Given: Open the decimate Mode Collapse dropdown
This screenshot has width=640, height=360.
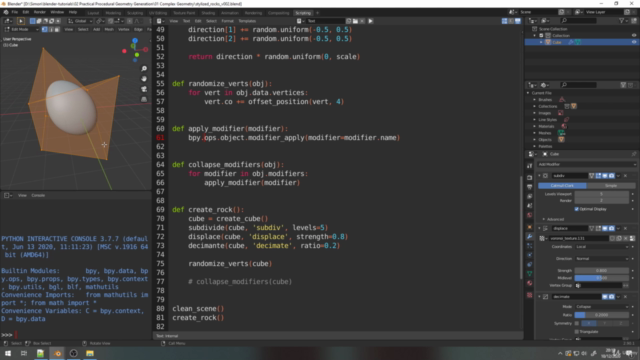Looking at the screenshot, I should (x=602, y=307).
